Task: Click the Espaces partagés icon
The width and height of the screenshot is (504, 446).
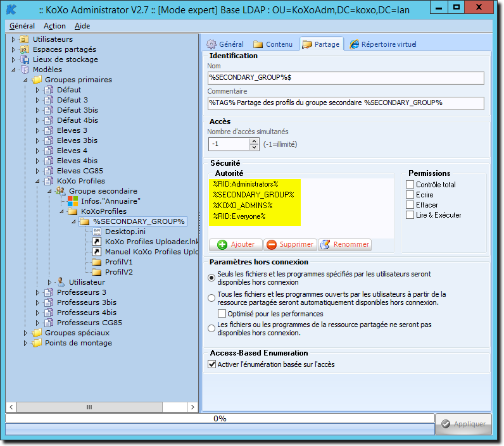Action: point(24,49)
